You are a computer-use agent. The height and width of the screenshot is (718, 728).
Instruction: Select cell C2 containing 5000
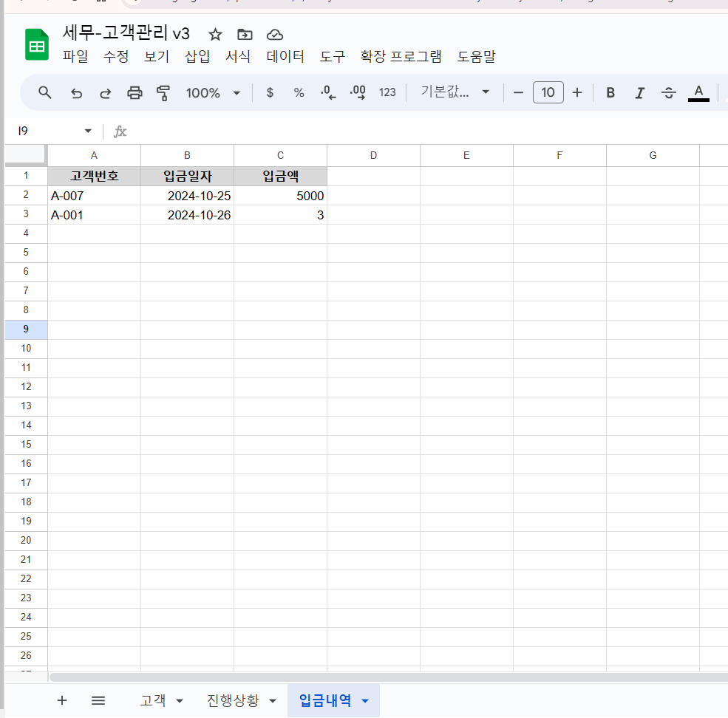click(280, 196)
